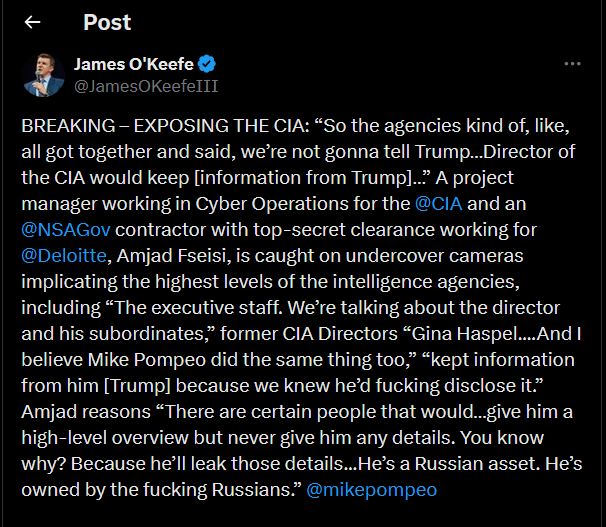Image resolution: width=606 pixels, height=527 pixels.
Task: Open the @JamesOKeefeIII handle
Action: pos(146,86)
